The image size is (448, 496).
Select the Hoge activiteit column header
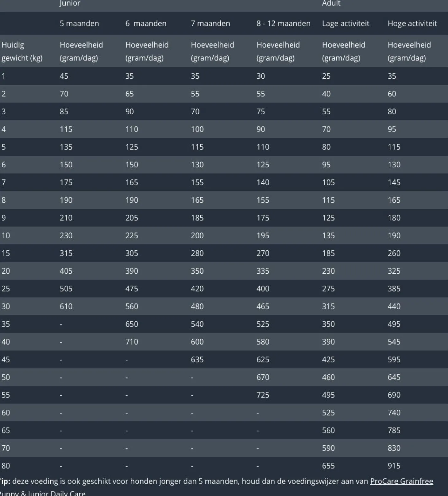(x=412, y=23)
